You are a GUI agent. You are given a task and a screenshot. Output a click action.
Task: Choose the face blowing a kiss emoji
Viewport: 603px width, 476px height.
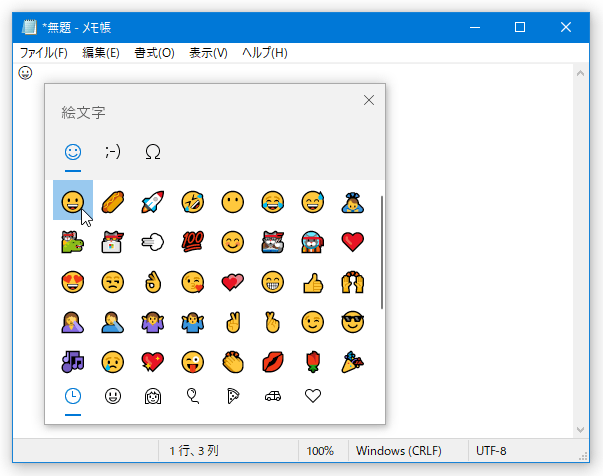pos(193,282)
